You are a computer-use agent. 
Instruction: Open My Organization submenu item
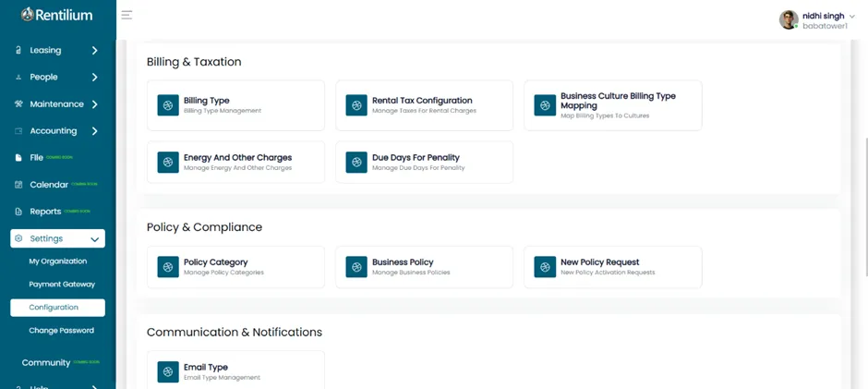57,261
